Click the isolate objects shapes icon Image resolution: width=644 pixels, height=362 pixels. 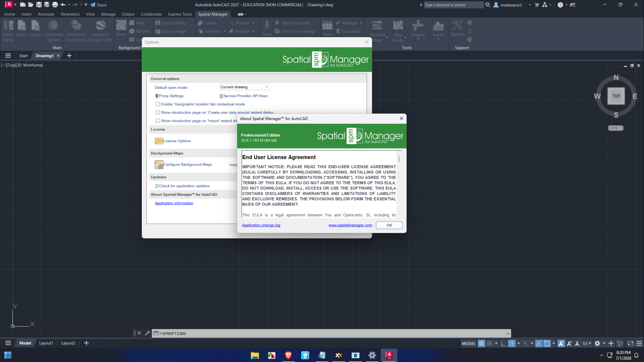(x=620, y=343)
